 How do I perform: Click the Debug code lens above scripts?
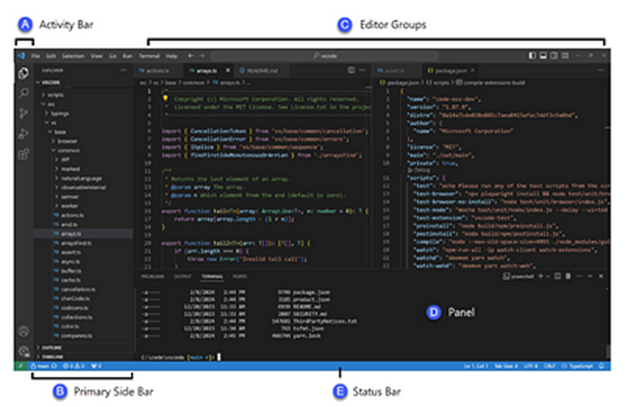pos(419,170)
